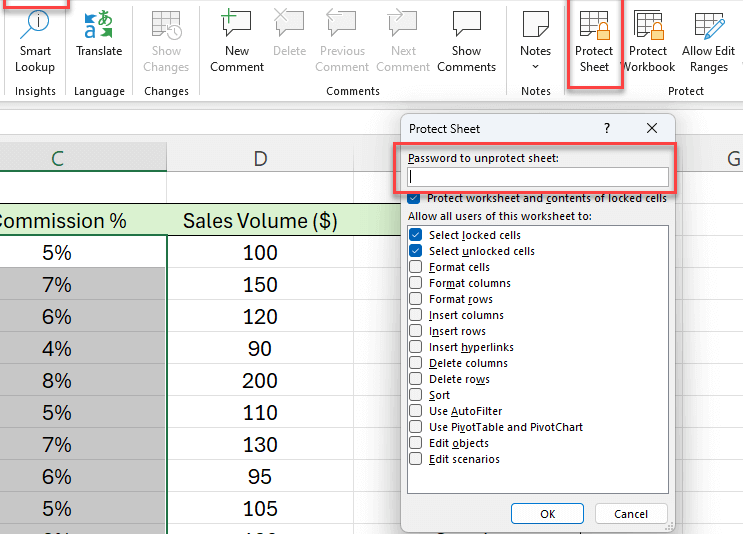Tick Use PivotTable and PivotChart

(x=416, y=427)
